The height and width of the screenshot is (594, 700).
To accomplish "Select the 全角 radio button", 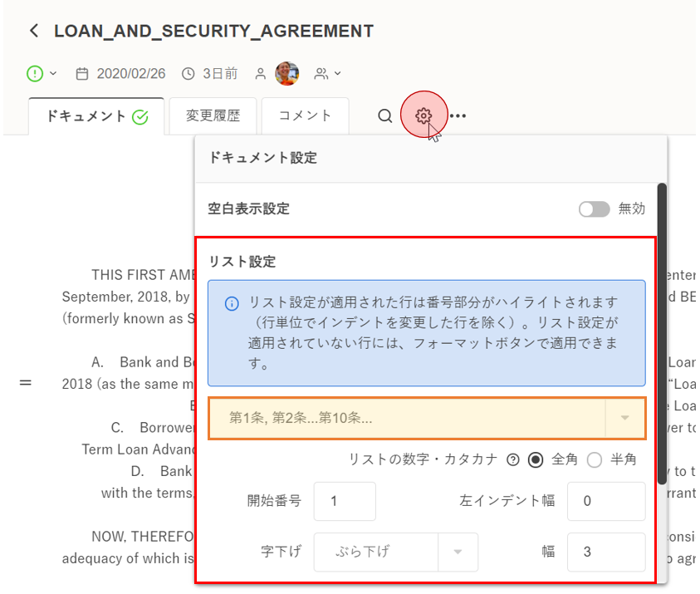I will 536,460.
